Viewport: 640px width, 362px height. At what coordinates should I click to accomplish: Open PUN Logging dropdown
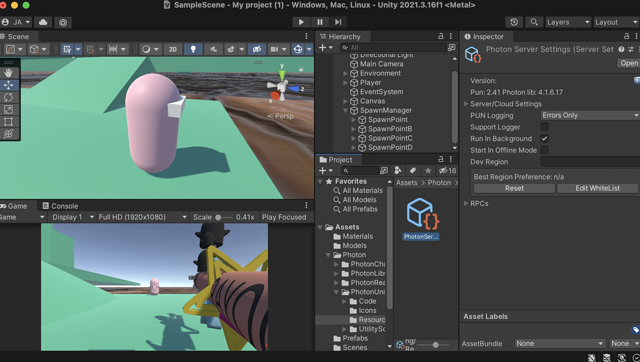click(x=590, y=115)
